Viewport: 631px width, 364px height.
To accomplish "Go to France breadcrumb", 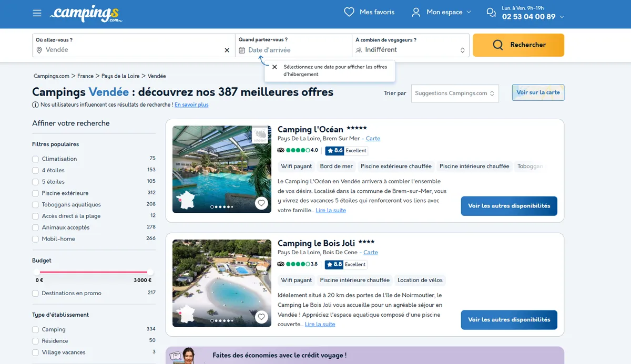I will 85,76.
